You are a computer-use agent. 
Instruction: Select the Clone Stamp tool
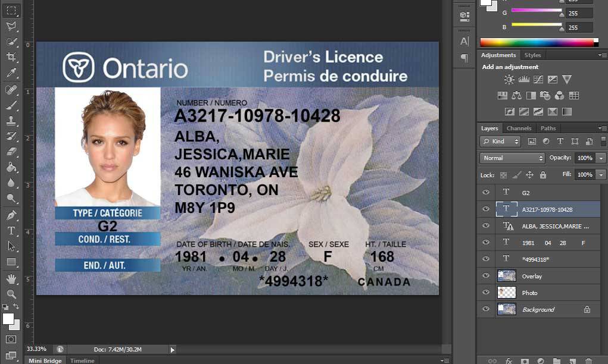pyautogui.click(x=11, y=120)
